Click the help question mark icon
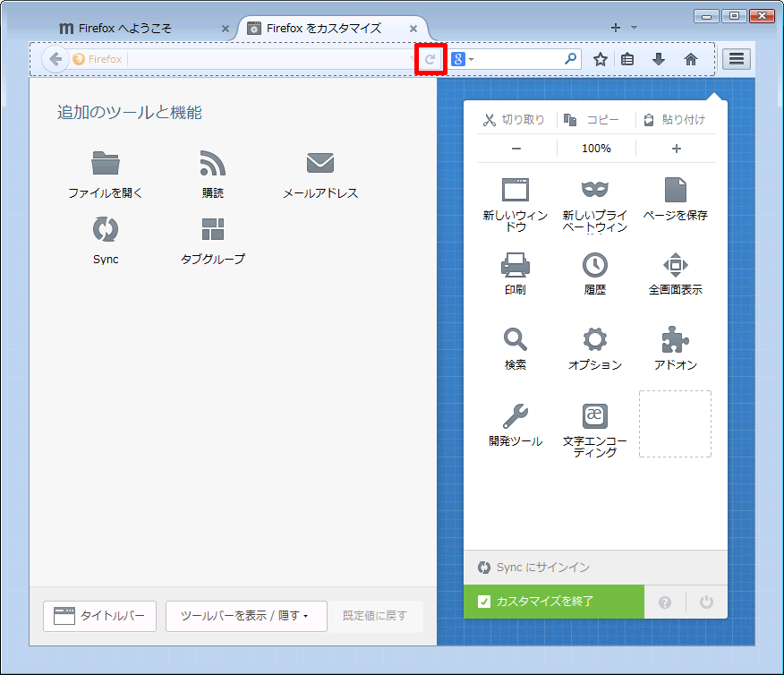This screenshot has height=675, width=784. [x=664, y=602]
